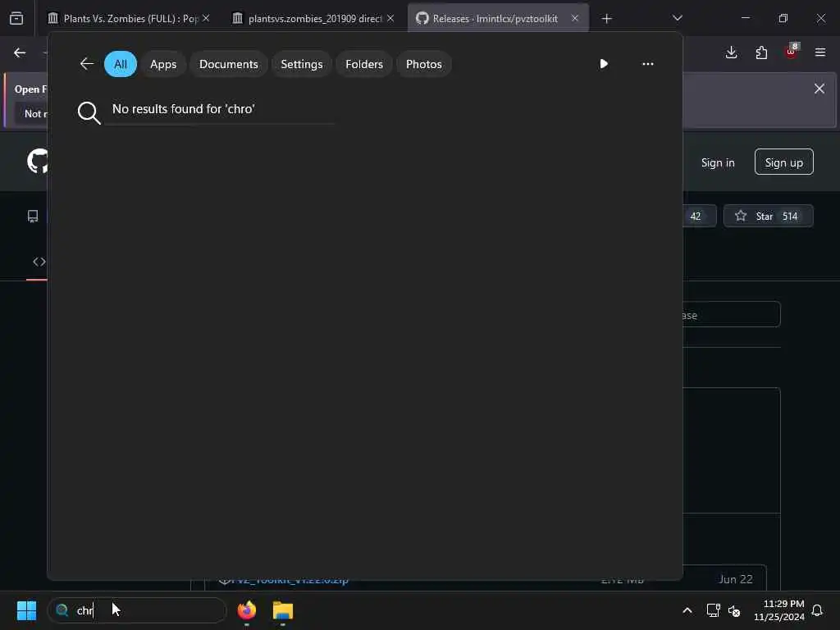Click Sign in on GitHub

718,162
